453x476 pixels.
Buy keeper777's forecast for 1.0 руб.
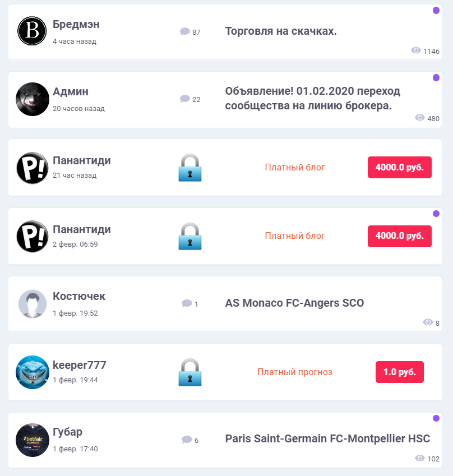(400, 372)
